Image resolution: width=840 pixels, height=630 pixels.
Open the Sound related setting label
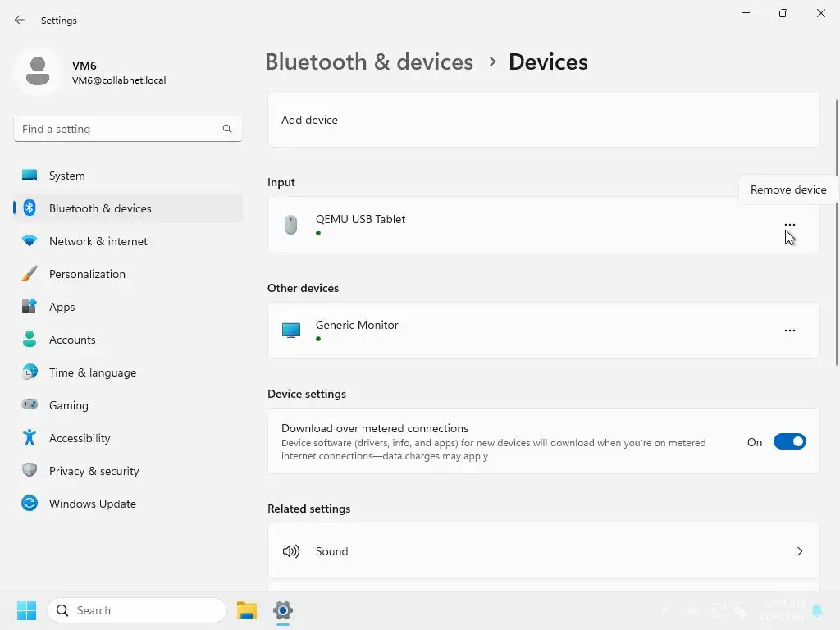pos(331,551)
